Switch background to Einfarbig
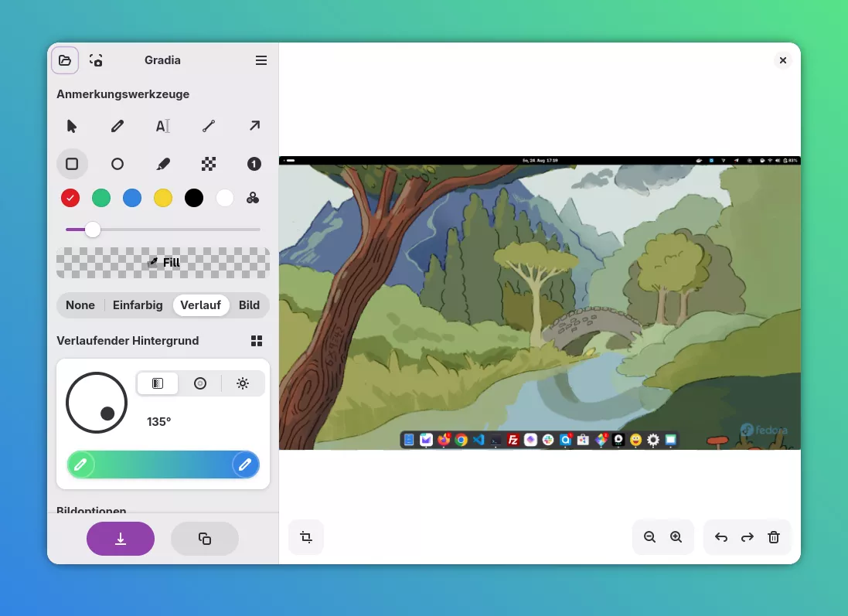This screenshot has height=616, width=848. click(x=138, y=305)
